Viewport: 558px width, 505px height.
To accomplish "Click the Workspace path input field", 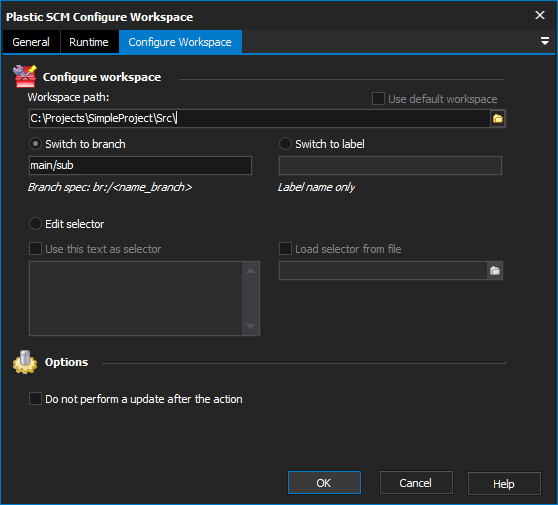I will point(259,119).
